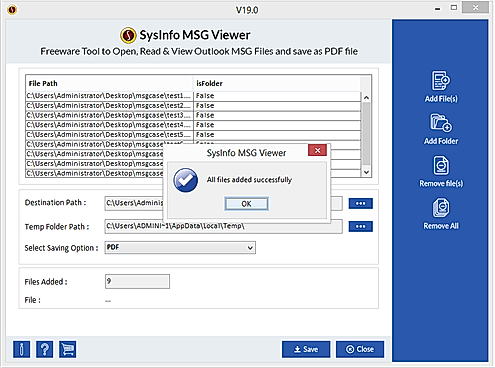Click the SysInfo logo in header
Image resolution: width=495 pixels, height=368 pixels.
[128, 35]
